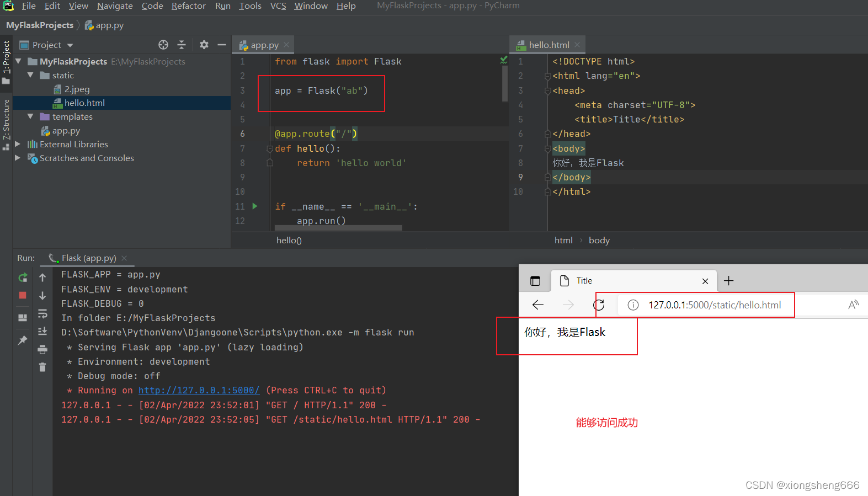The height and width of the screenshot is (496, 868).
Task: Click the Down the stack trace arrow
Action: pos(42,296)
